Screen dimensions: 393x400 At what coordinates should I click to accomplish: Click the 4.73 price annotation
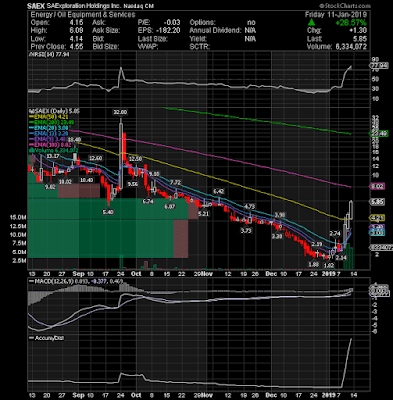(249, 207)
